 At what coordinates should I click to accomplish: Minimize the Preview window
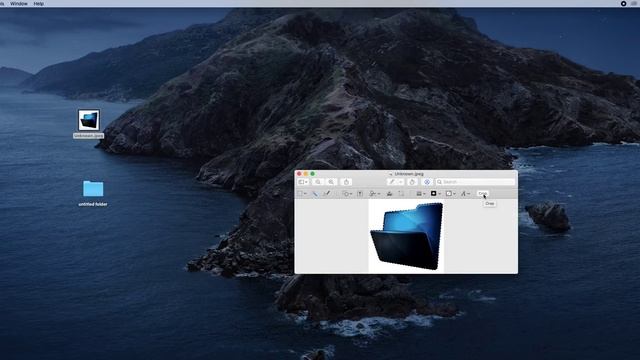[x=306, y=174]
